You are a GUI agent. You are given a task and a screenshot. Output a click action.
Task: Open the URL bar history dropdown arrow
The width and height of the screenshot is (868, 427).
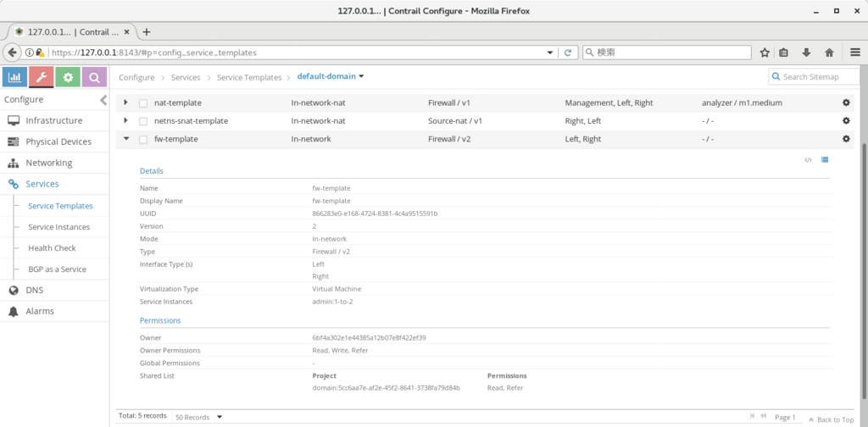pyautogui.click(x=549, y=53)
